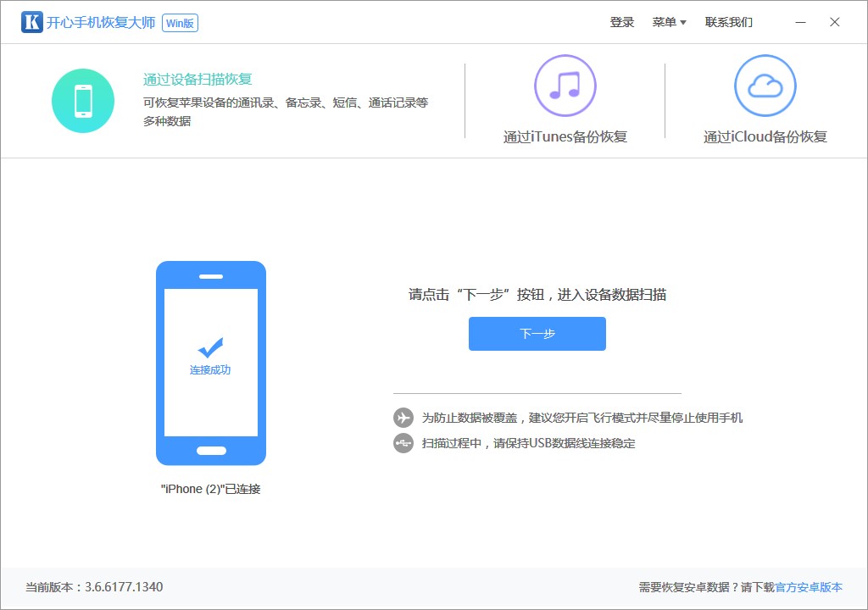The width and height of the screenshot is (868, 610).
Task: Click the USB cable tip icon
Action: (x=403, y=442)
